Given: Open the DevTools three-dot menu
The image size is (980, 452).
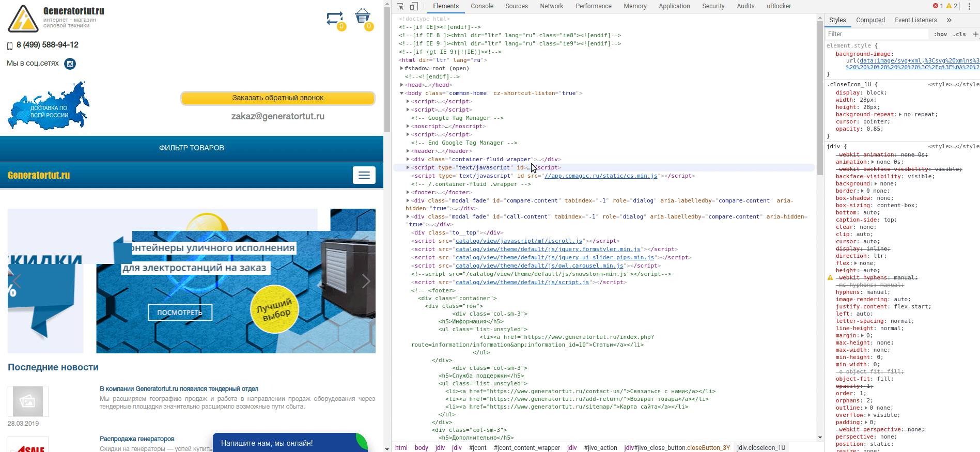Looking at the screenshot, I should pos(969,6).
